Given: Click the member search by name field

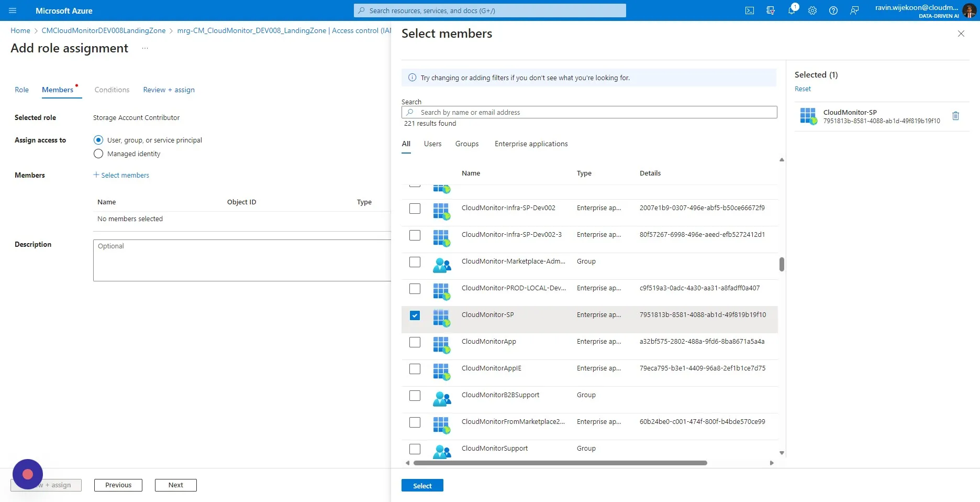Looking at the screenshot, I should 589,112.
